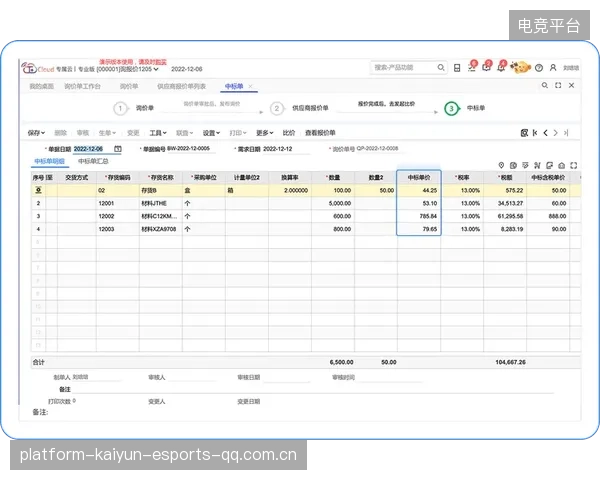
Task: Click the 5,000.00 quantity cell
Action: [x=333, y=203]
